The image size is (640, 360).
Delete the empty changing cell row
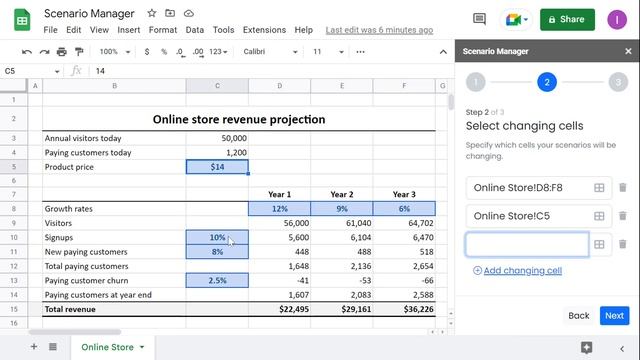(x=622, y=244)
